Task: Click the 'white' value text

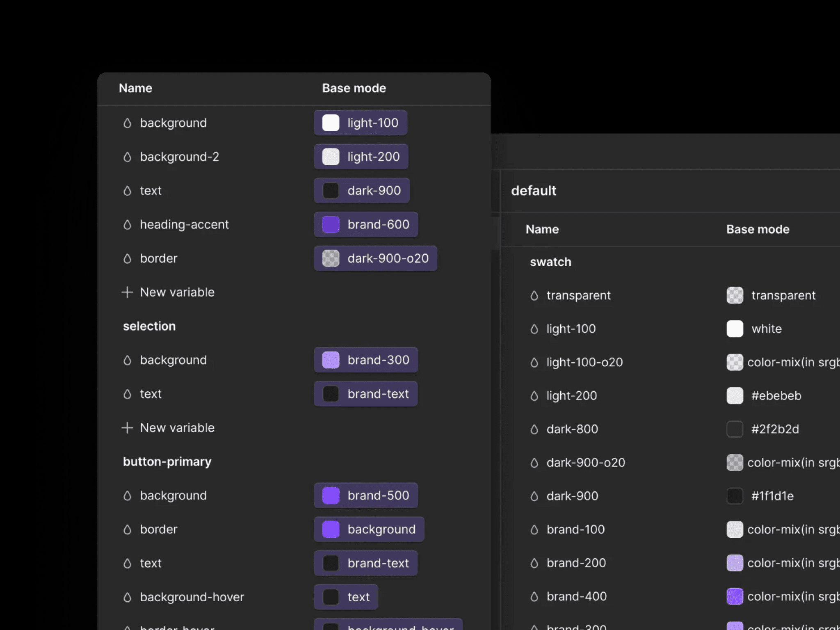Action: pyautogui.click(x=767, y=329)
